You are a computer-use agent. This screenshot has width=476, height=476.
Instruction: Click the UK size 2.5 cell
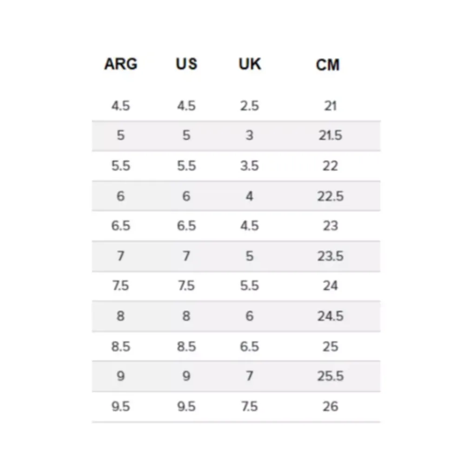250,106
